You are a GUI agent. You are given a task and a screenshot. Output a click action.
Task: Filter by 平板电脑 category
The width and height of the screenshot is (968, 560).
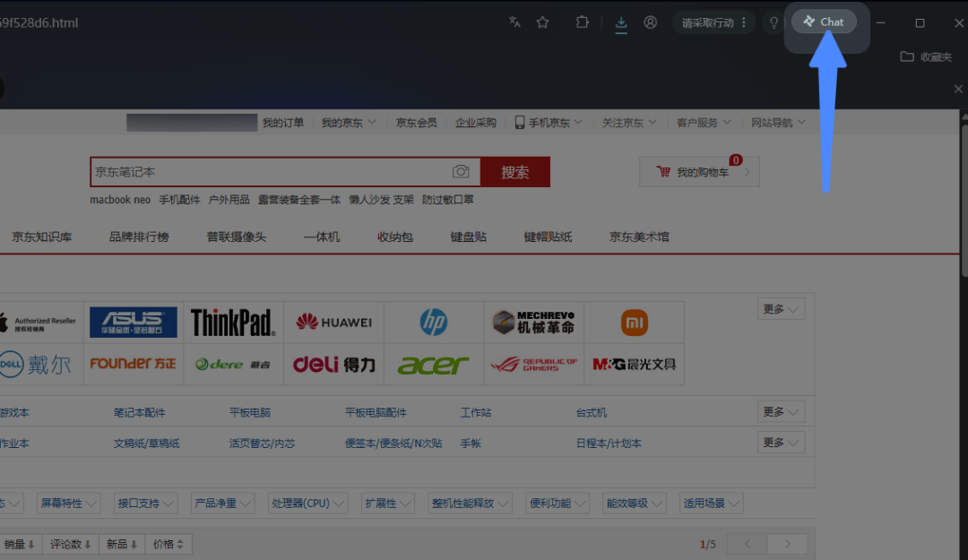(250, 412)
